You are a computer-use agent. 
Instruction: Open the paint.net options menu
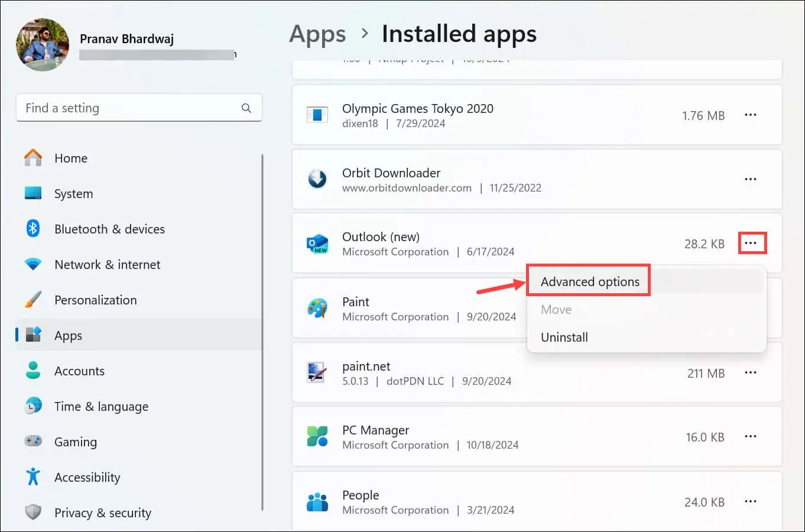tap(751, 372)
